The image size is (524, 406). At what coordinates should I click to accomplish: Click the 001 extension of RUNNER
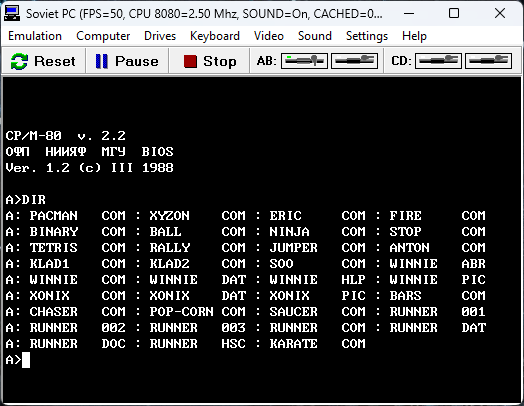tap(473, 312)
